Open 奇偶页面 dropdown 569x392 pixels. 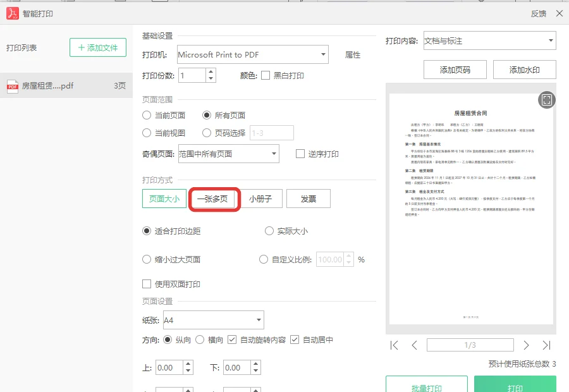229,154
